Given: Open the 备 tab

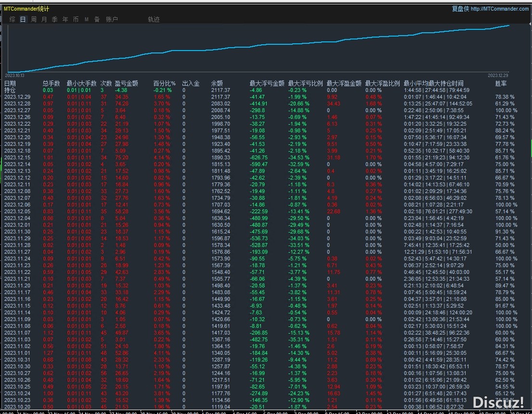Looking at the screenshot, I should coord(97,19).
